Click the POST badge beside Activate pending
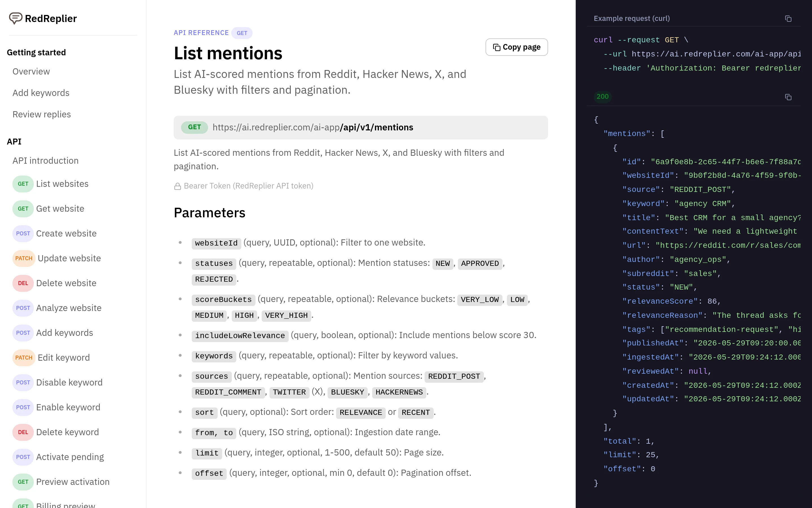812x508 pixels. pos(23,457)
